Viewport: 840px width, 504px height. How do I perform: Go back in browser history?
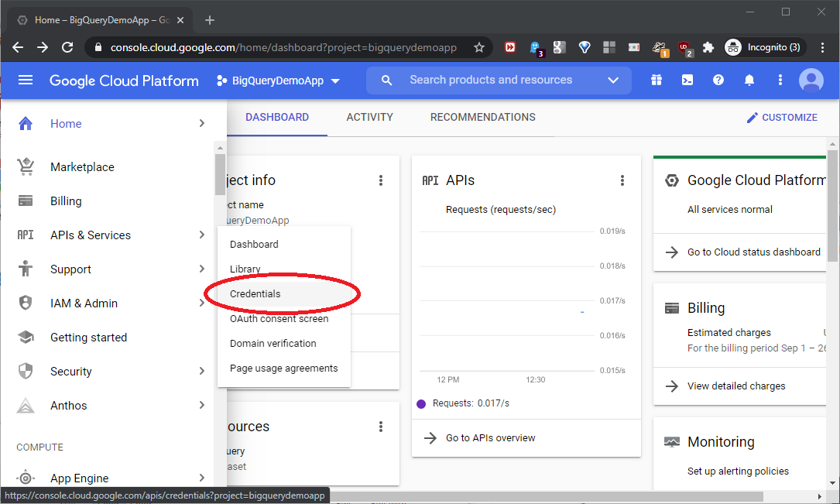coord(18,47)
